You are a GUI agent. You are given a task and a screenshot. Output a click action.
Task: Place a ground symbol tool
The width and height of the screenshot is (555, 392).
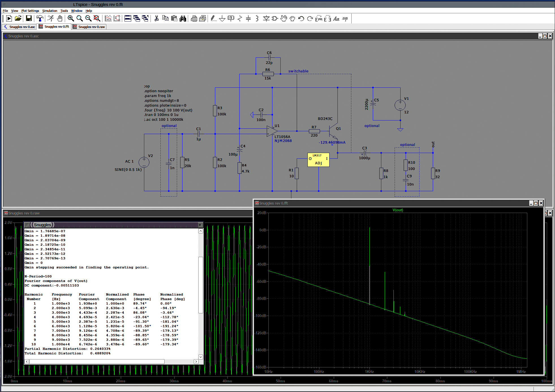pyautogui.click(x=222, y=19)
